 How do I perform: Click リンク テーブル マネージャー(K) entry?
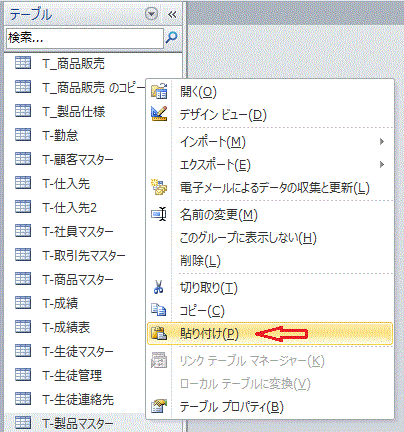tap(270, 360)
